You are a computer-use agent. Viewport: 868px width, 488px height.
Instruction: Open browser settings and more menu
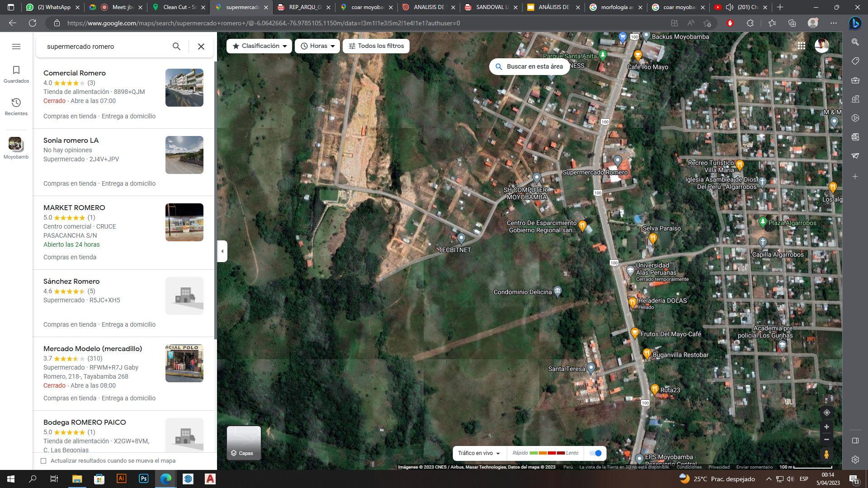pyautogui.click(x=834, y=23)
